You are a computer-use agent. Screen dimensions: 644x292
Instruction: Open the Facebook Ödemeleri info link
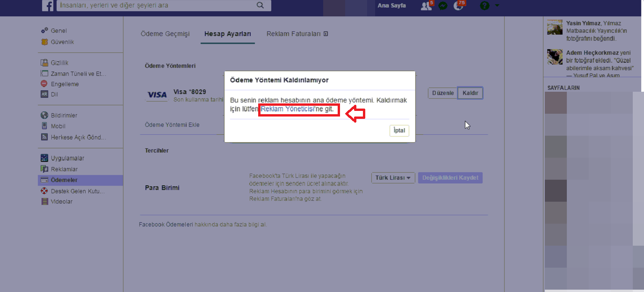click(166, 225)
